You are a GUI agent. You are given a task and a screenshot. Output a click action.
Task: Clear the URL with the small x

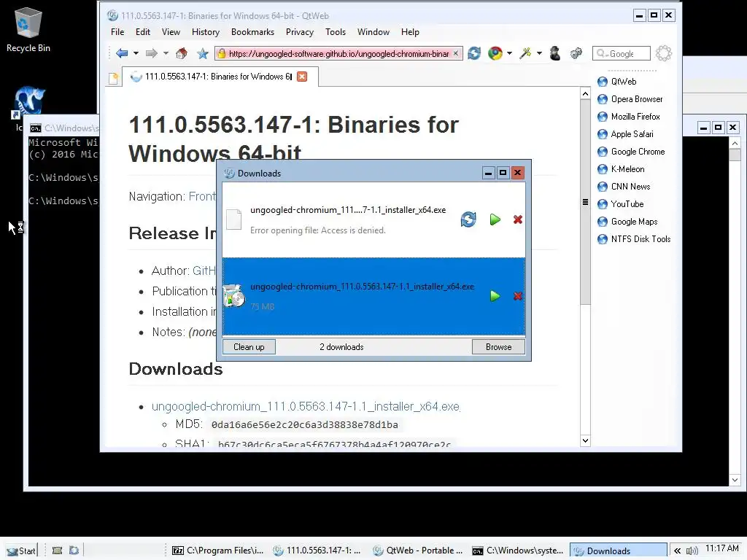click(x=456, y=53)
